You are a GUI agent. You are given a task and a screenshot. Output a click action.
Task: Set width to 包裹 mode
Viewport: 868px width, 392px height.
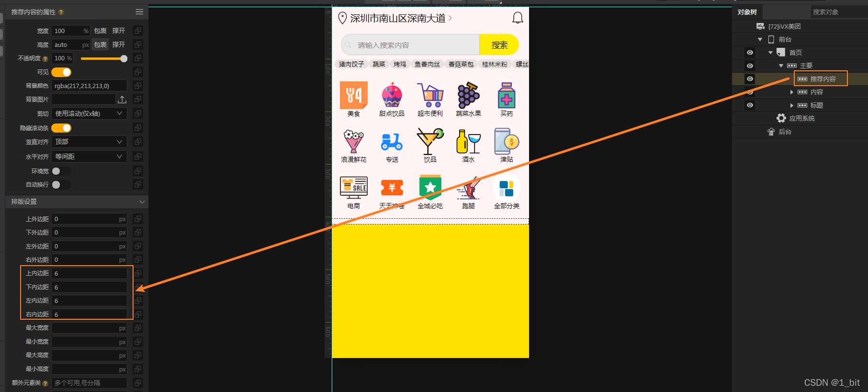(x=100, y=31)
